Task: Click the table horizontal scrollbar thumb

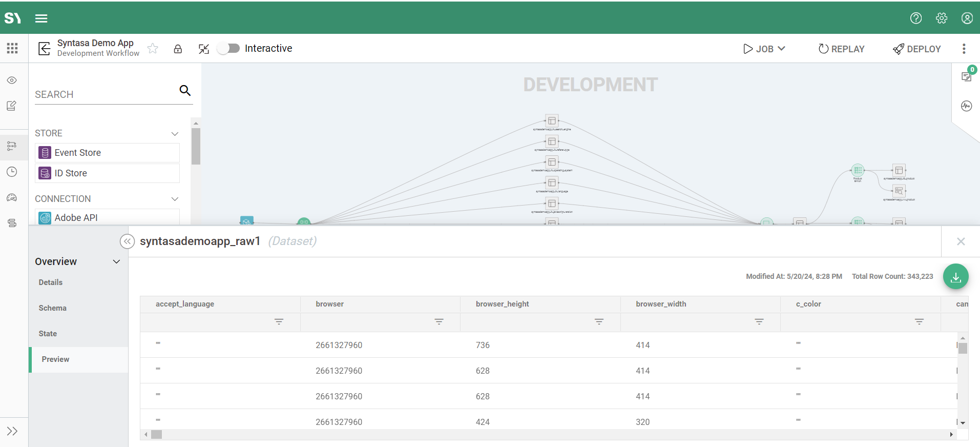Action: point(157,435)
